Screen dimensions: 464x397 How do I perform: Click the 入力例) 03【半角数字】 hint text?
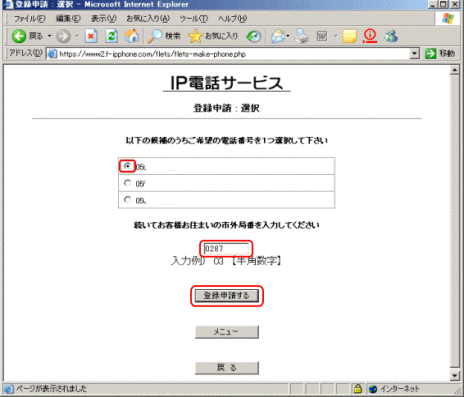(x=227, y=261)
